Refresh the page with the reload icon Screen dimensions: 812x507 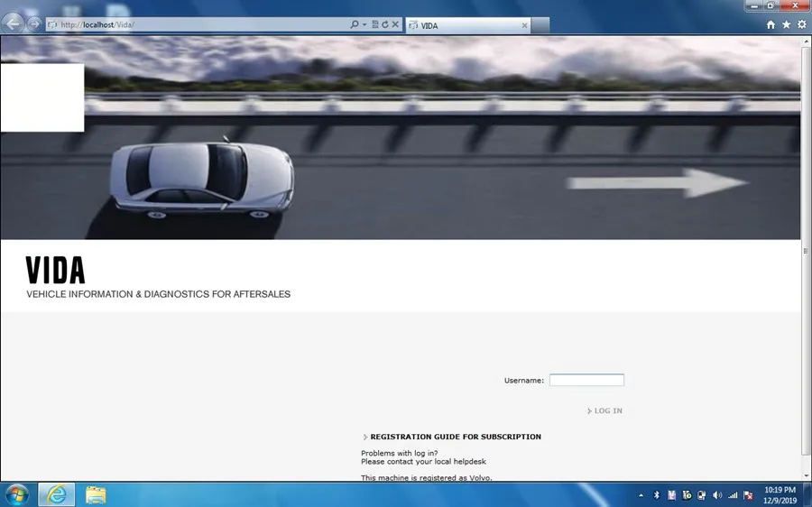click(x=385, y=24)
